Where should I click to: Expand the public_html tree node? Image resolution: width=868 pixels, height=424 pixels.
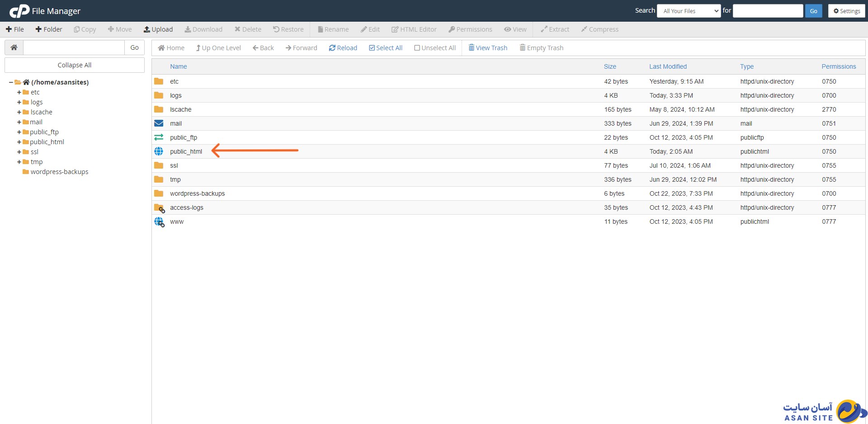pos(19,142)
